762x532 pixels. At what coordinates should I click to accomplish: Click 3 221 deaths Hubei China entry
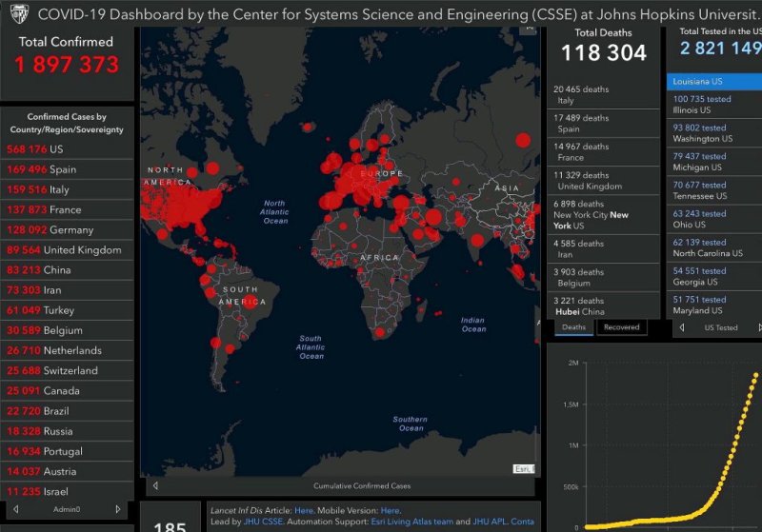click(x=604, y=305)
